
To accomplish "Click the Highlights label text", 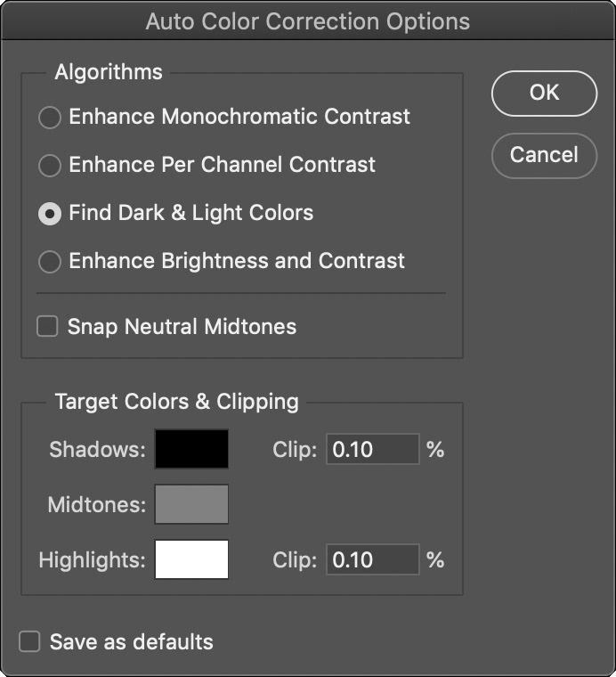I will tap(92, 560).
